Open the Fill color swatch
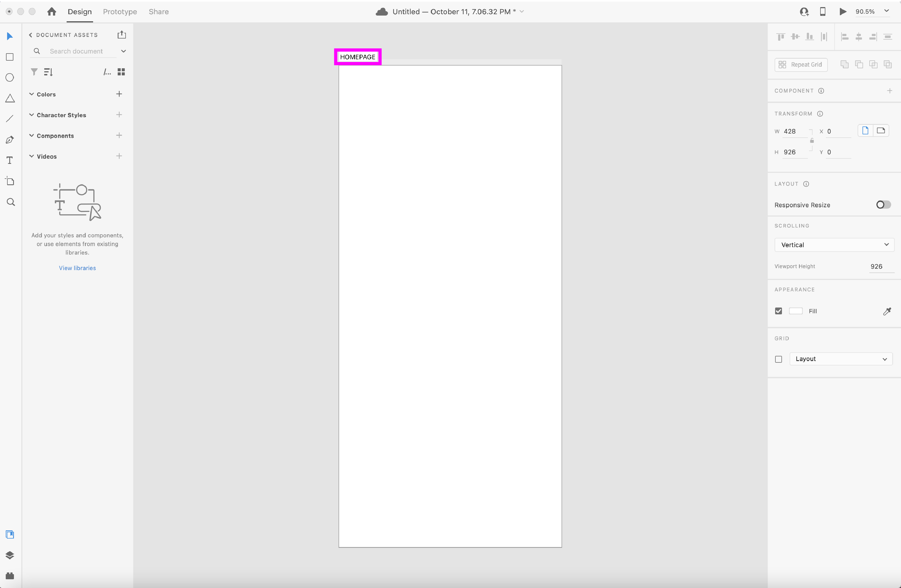This screenshot has width=901, height=588. [795, 311]
